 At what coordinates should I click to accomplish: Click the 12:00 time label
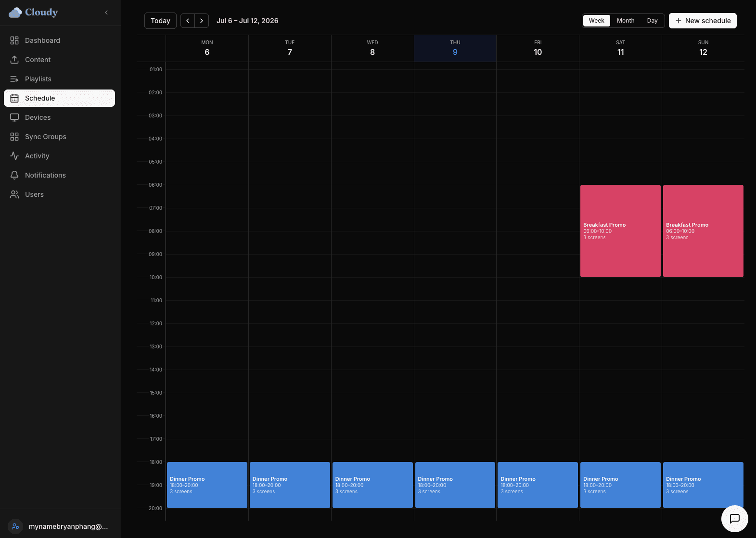tap(156, 323)
